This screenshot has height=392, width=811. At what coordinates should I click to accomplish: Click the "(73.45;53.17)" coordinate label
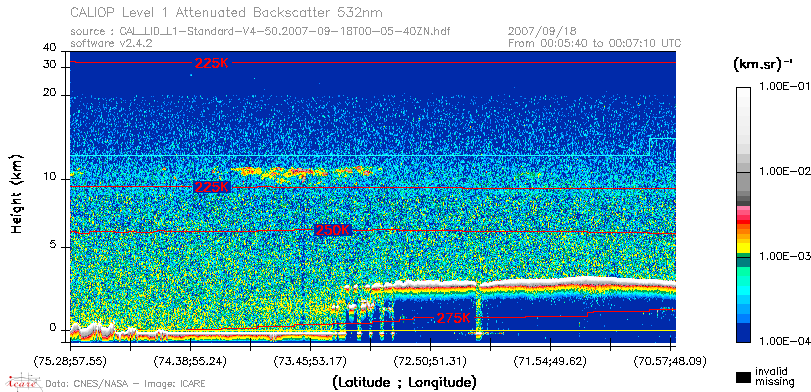point(310,361)
